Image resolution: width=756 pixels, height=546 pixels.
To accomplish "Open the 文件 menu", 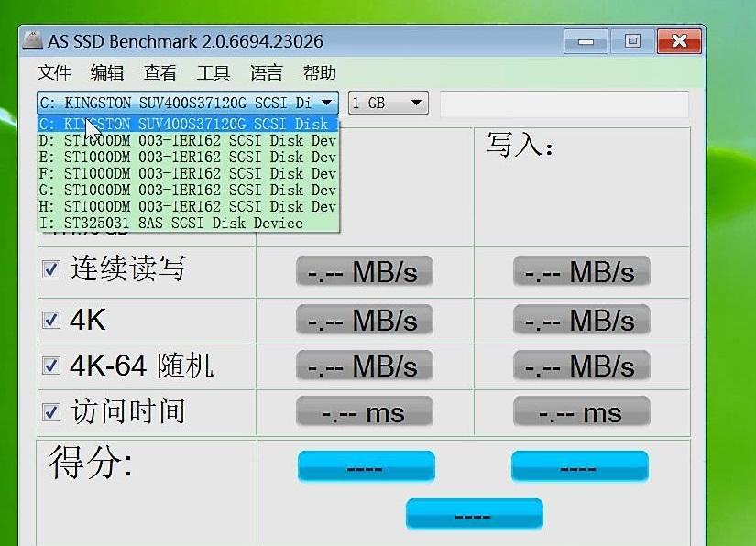I will click(x=54, y=72).
